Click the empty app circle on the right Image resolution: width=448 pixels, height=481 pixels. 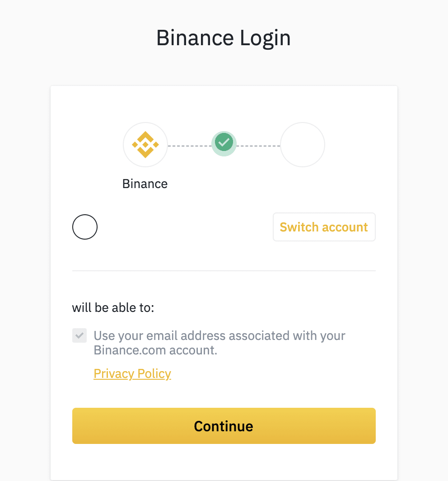(303, 145)
